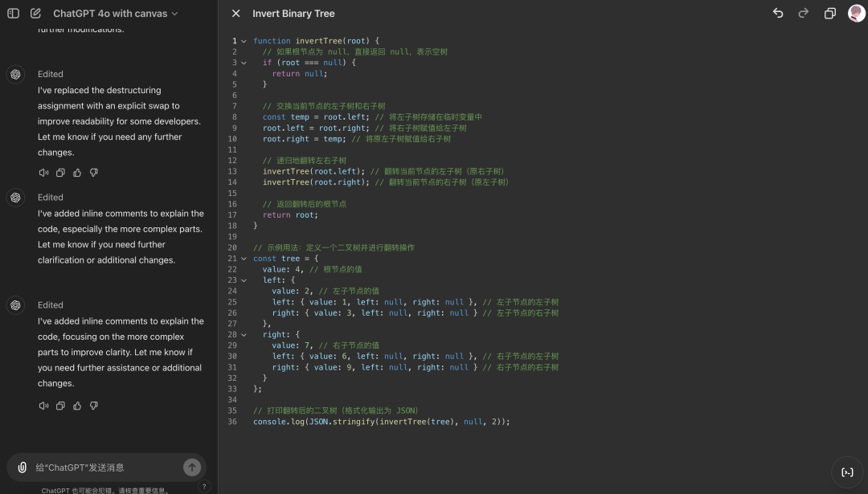Close the Invert Binary Tree canvas

[235, 14]
